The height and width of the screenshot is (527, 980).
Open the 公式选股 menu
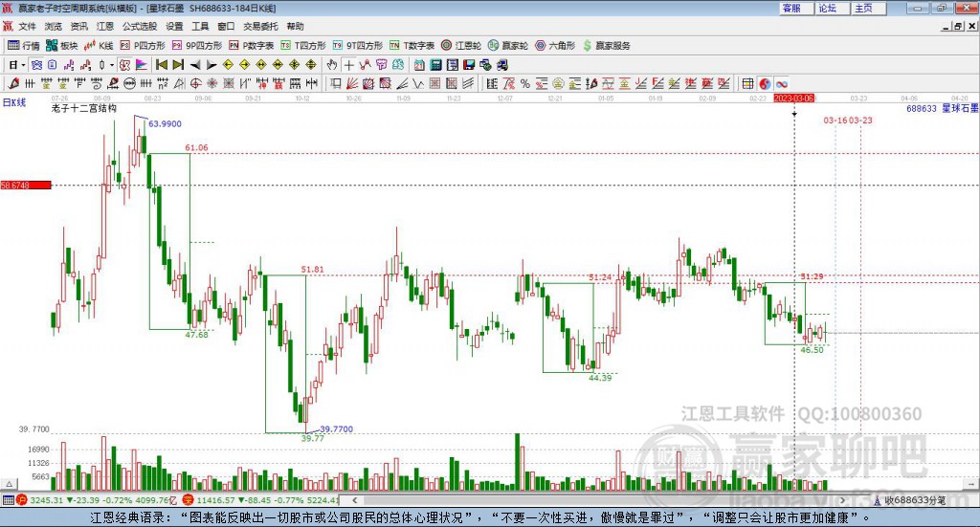pos(140,26)
